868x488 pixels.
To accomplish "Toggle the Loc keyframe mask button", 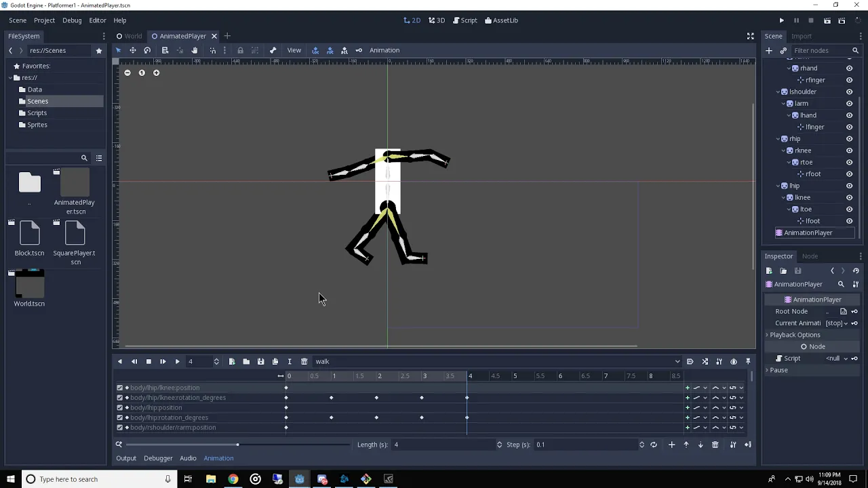I will coord(315,50).
